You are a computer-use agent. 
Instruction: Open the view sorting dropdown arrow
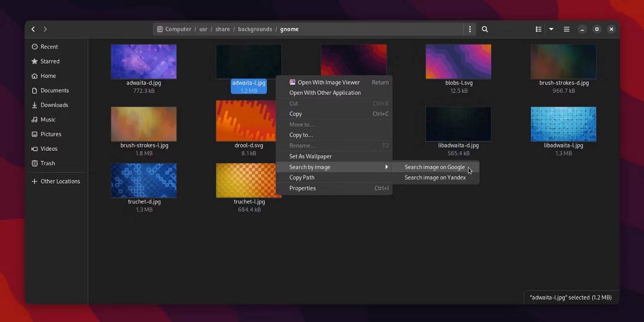[x=551, y=29]
